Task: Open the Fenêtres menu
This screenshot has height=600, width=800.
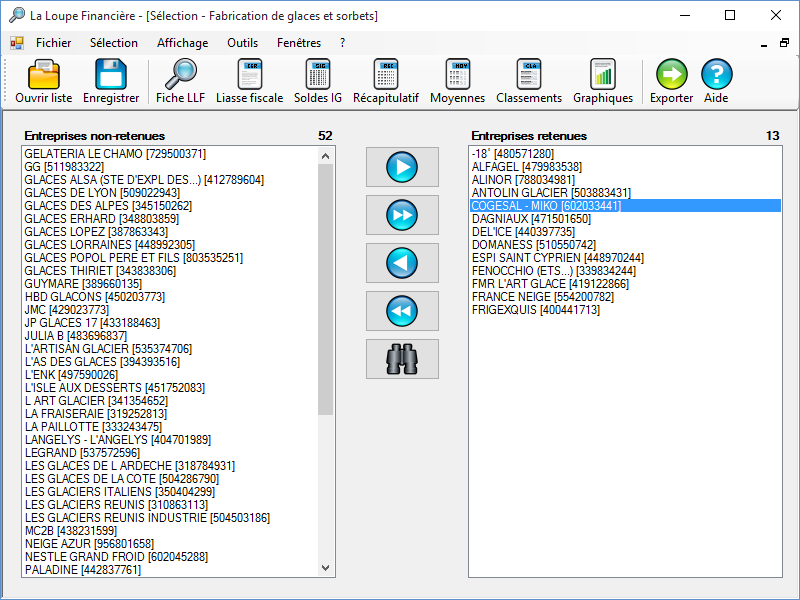Action: [299, 43]
